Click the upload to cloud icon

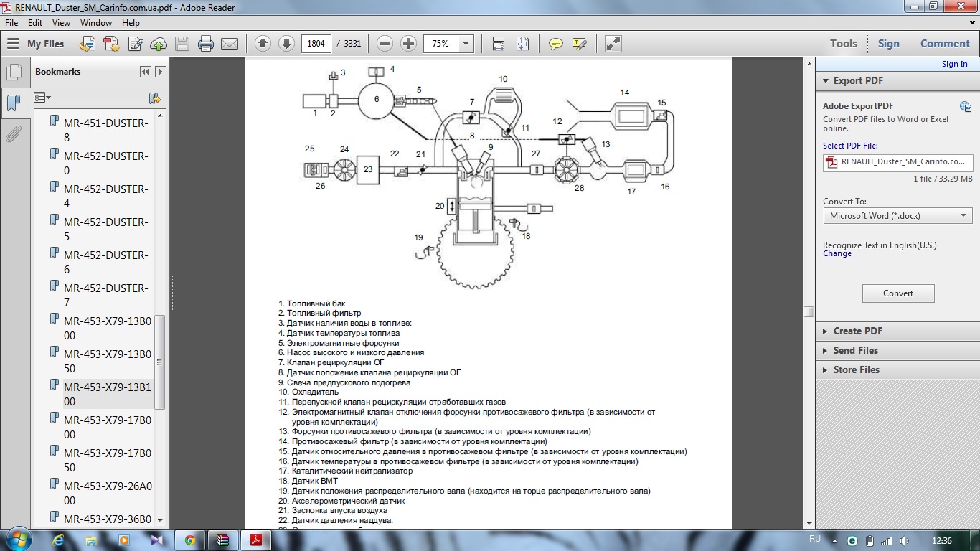(x=159, y=44)
